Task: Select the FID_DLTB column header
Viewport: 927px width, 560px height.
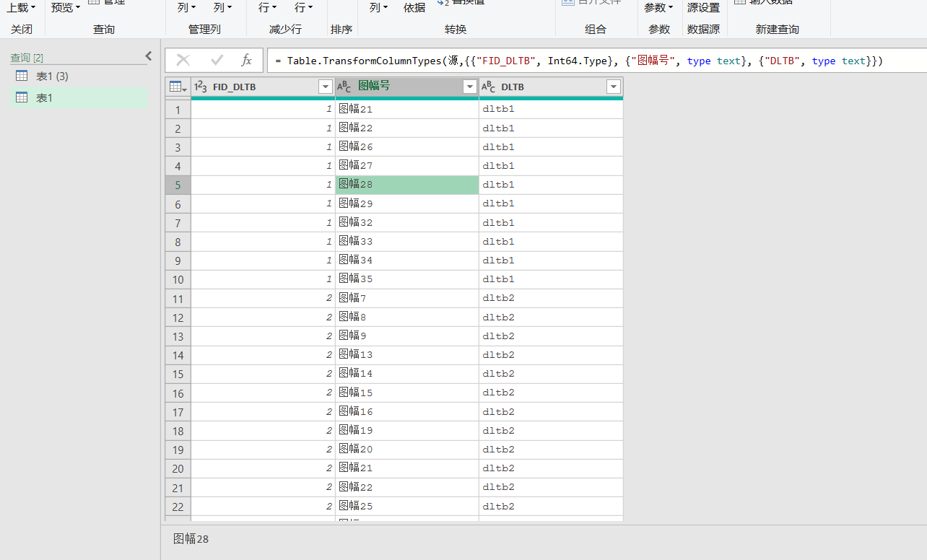Action: click(x=263, y=87)
